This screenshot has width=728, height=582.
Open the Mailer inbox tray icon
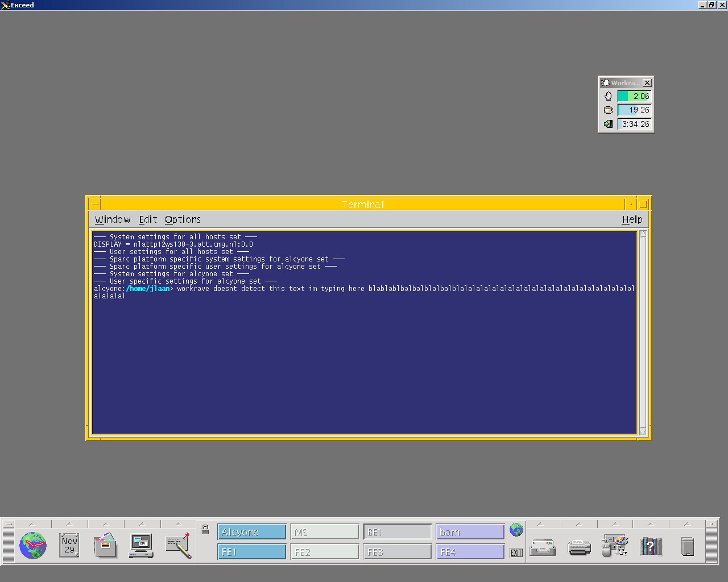tap(542, 547)
